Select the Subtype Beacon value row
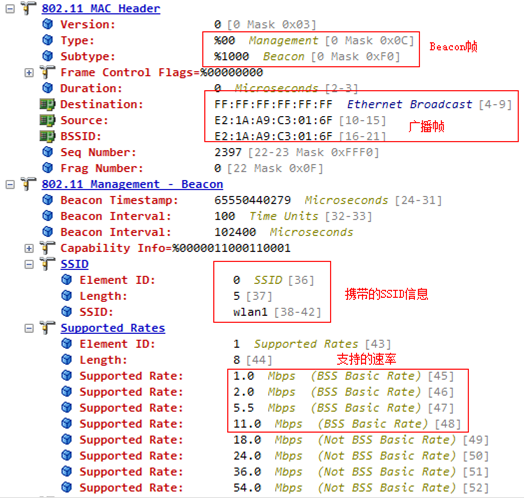 (x=221, y=56)
